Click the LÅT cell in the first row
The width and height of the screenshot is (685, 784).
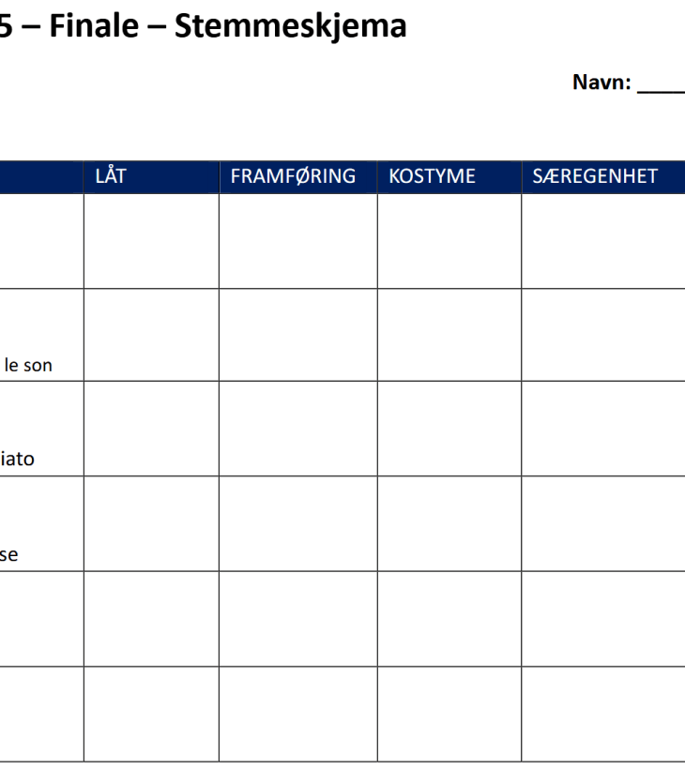pos(151,241)
